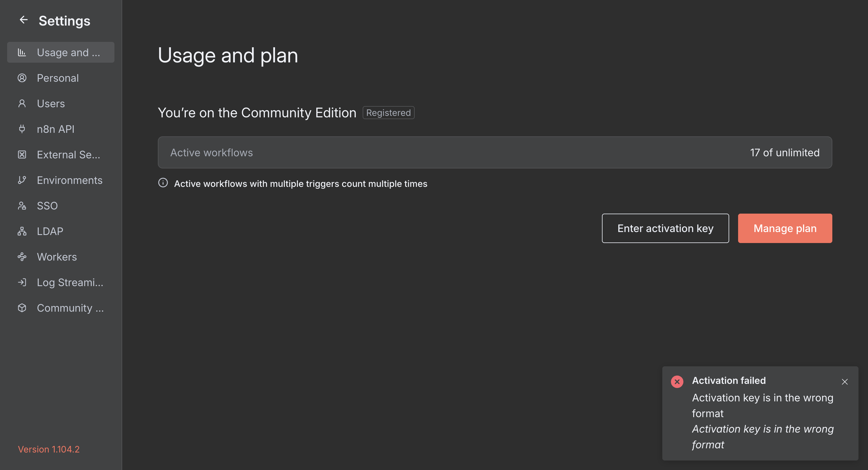Click the back arrow next to Settings
Image resolution: width=868 pixels, height=470 pixels.
(23, 20)
